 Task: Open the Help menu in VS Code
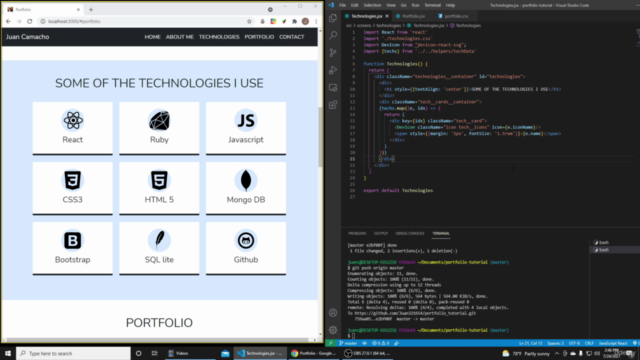pos(450,5)
